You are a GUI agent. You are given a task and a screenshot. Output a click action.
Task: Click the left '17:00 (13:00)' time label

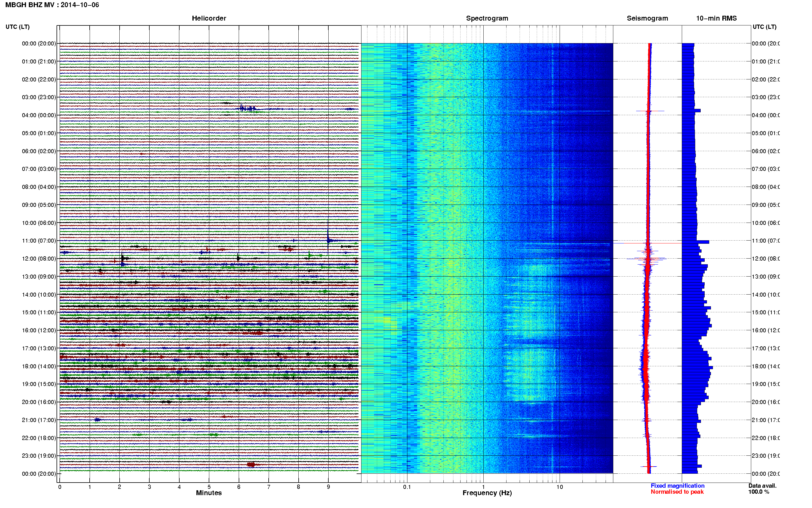tap(39, 348)
